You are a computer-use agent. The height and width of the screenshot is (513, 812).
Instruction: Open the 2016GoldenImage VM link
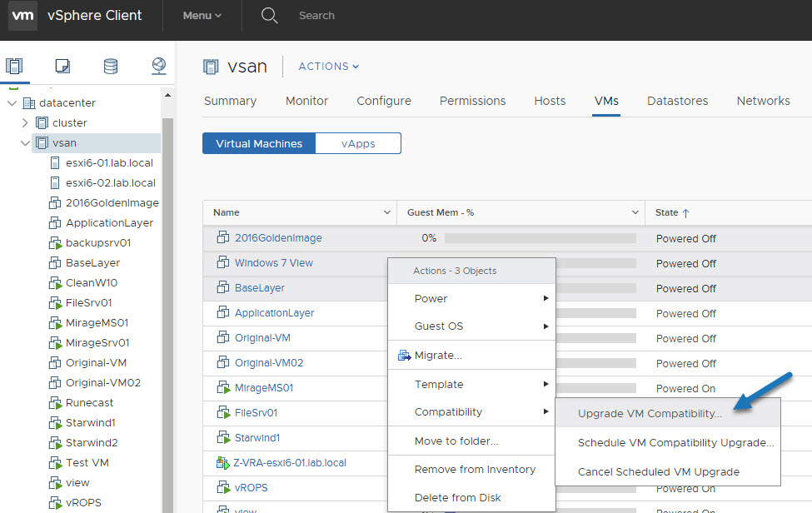[278, 238]
